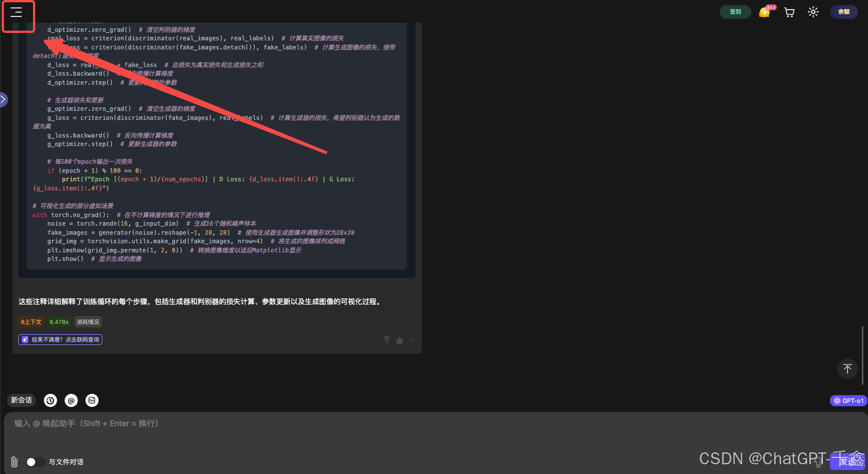Click the 签到 check-in button
Image resolution: width=868 pixels, height=474 pixels.
point(735,12)
